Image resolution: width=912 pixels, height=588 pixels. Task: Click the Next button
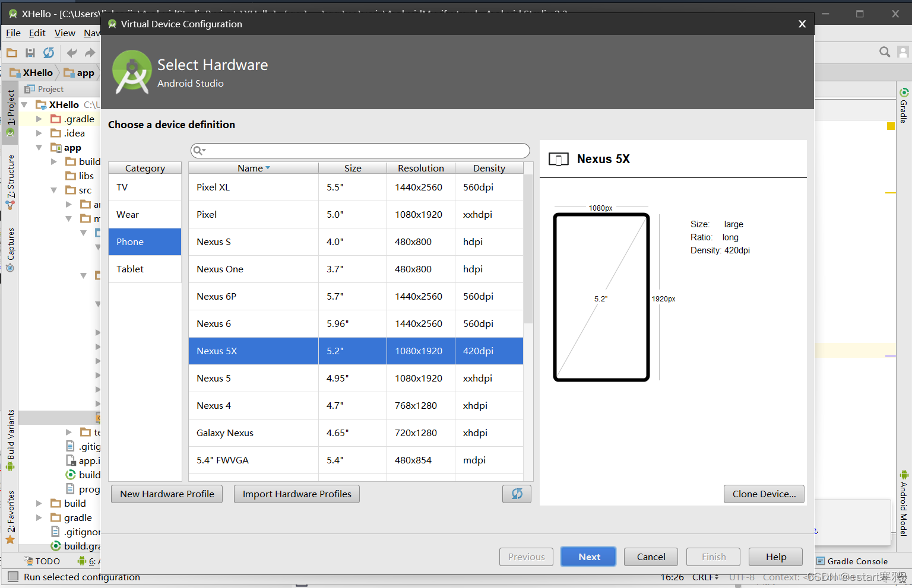click(589, 557)
